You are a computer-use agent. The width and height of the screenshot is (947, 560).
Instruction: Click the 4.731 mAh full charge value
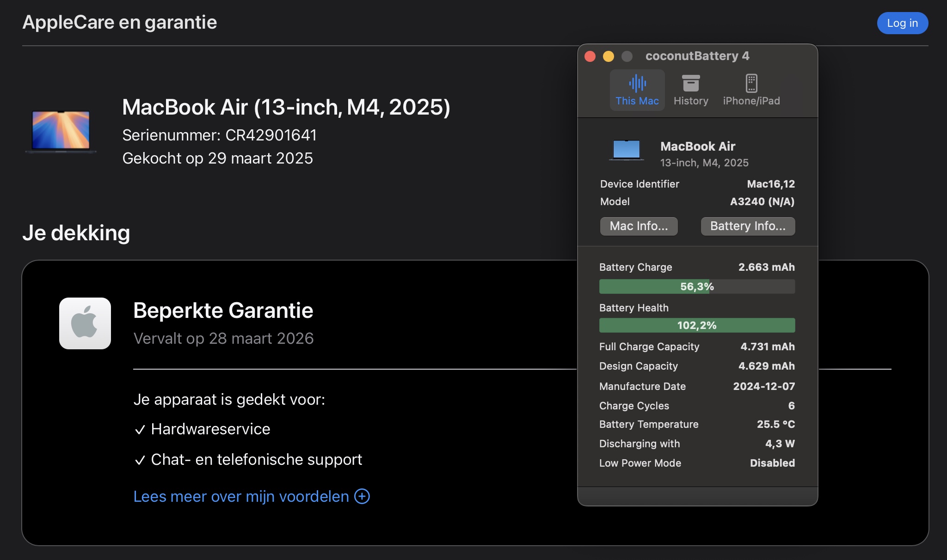pos(768,347)
